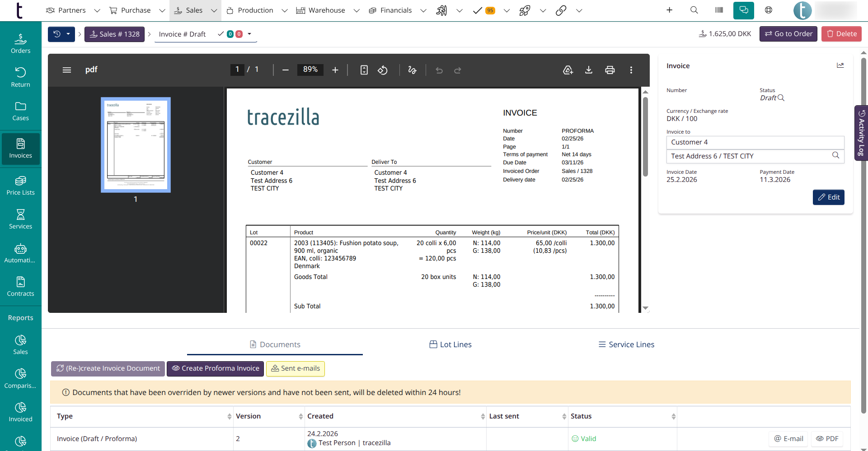Viewport: 868px width, 451px height.
Task: Download the invoice PDF
Action: (589, 70)
